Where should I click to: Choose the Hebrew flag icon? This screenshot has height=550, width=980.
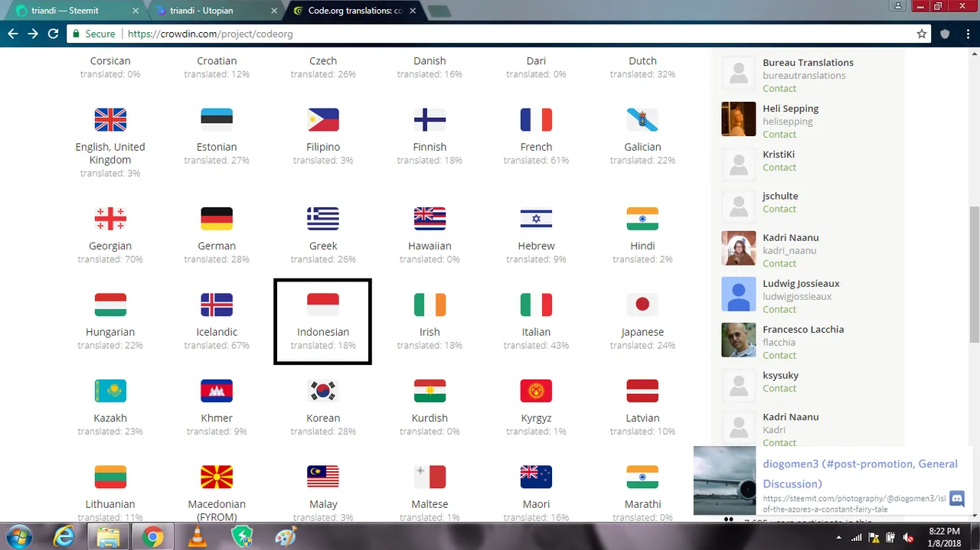tap(536, 219)
